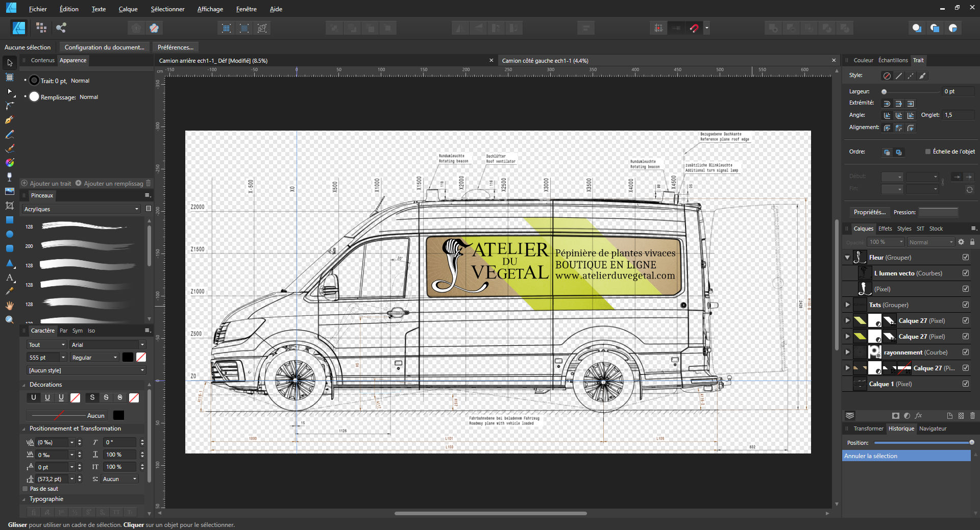Switch to the Effets tab

pyautogui.click(x=885, y=229)
